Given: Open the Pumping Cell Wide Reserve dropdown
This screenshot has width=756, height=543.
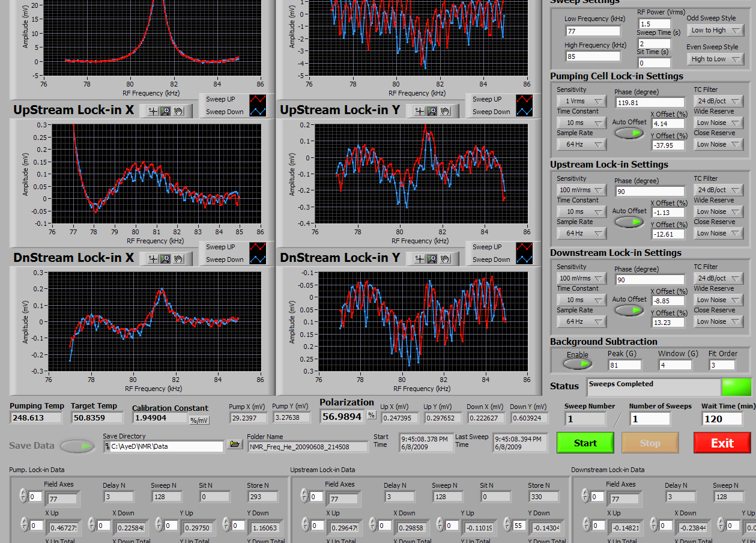Looking at the screenshot, I should (x=719, y=123).
